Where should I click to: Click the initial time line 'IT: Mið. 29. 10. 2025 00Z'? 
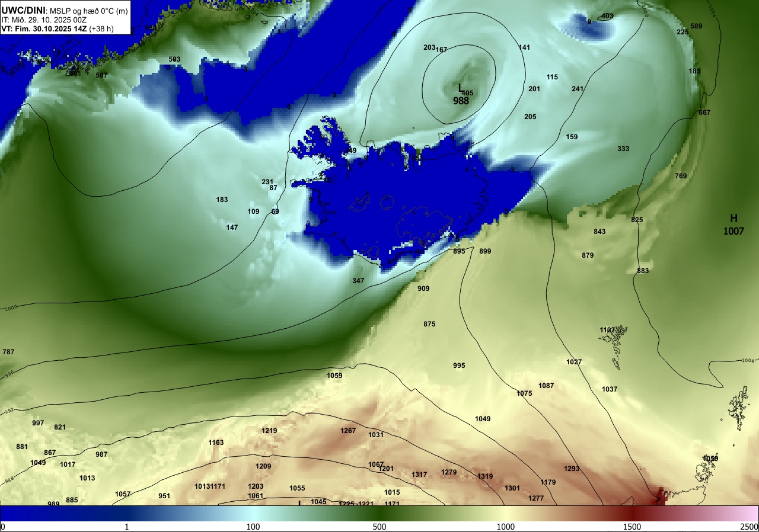pos(44,19)
